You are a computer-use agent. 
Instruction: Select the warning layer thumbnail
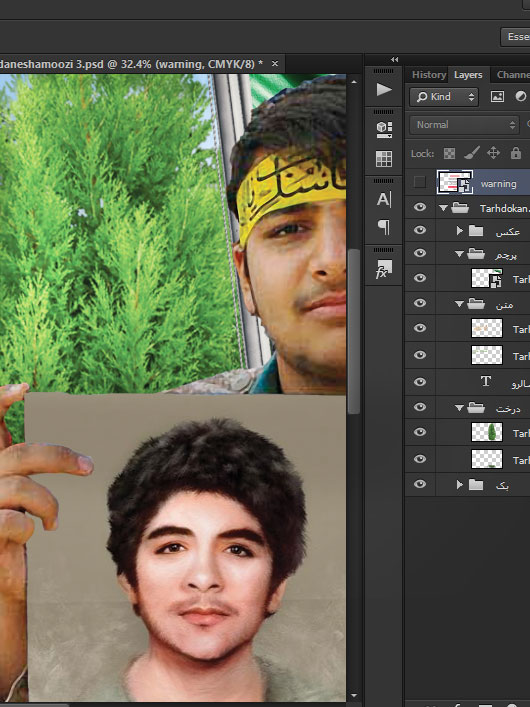pyautogui.click(x=455, y=182)
